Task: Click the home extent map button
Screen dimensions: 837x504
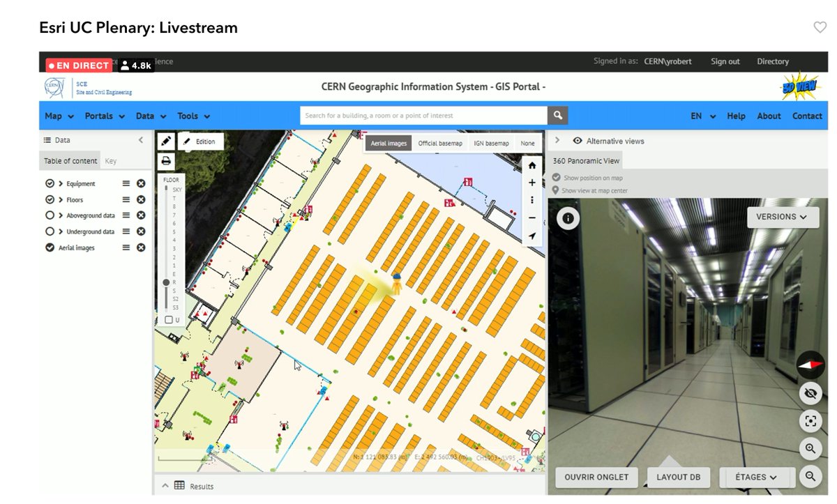Action: click(532, 165)
